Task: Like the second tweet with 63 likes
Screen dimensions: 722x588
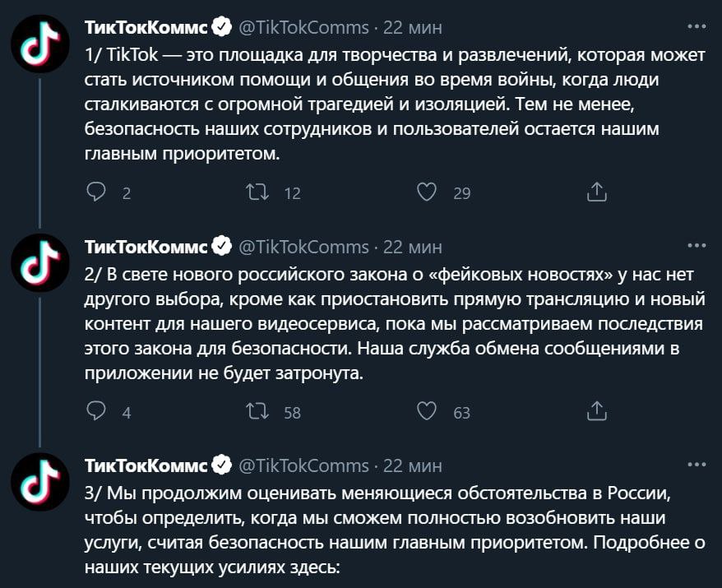Action: pyautogui.click(x=426, y=412)
